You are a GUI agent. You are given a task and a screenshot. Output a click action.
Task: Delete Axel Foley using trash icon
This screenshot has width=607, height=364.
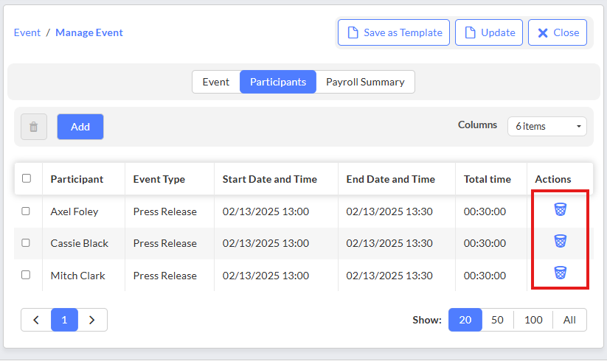pyautogui.click(x=560, y=209)
